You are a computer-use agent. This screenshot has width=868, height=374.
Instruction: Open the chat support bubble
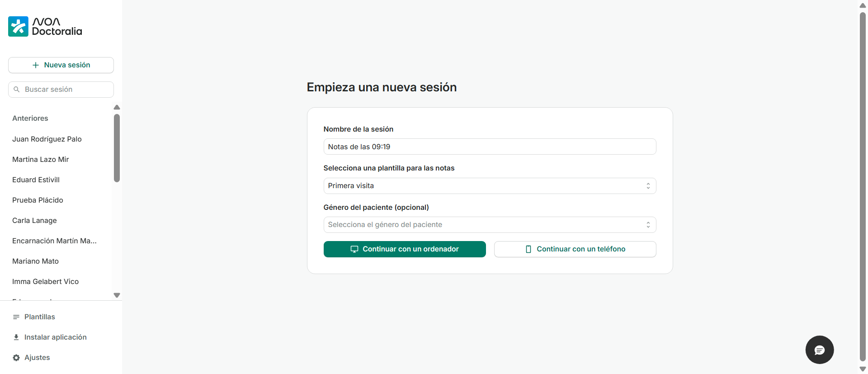(x=819, y=350)
